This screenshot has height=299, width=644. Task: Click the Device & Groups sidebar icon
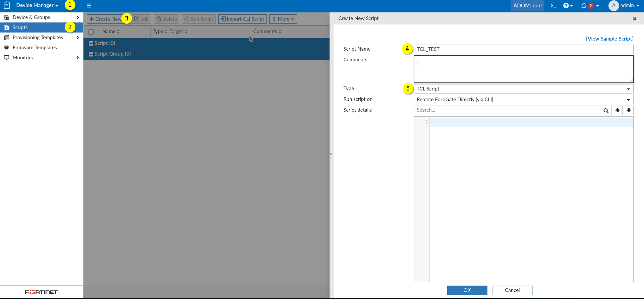coord(6,17)
